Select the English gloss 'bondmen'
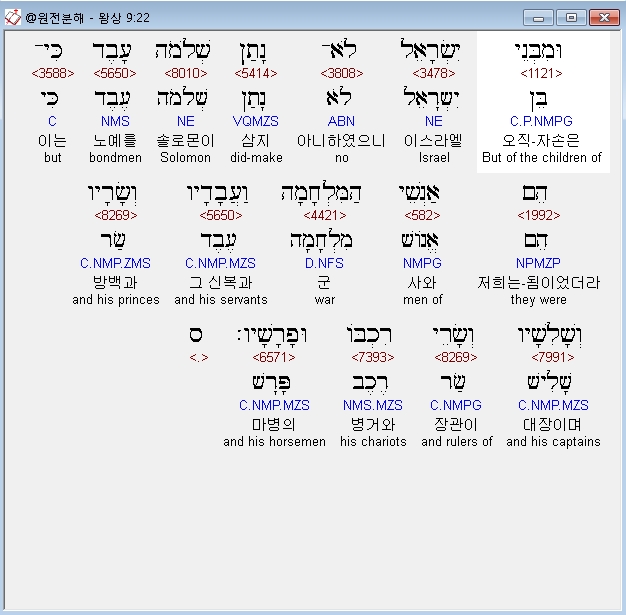This screenshot has height=615, width=626. [x=115, y=158]
